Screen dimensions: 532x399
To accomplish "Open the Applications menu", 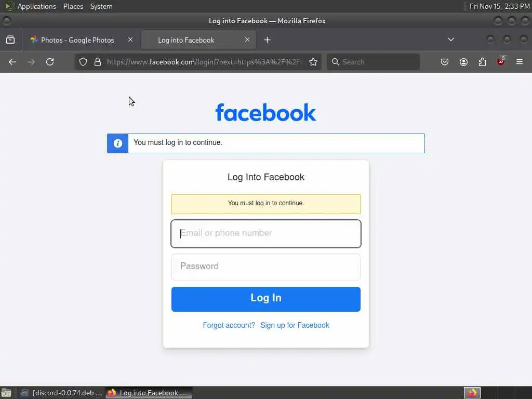I will point(37,6).
